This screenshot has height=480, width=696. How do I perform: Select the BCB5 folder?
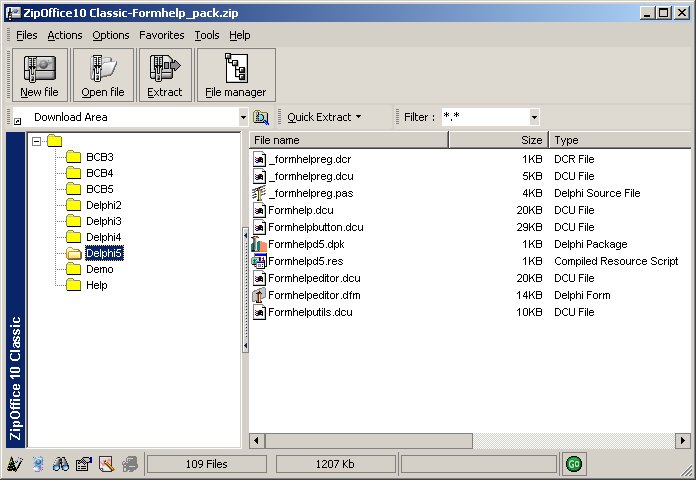[x=99, y=189]
